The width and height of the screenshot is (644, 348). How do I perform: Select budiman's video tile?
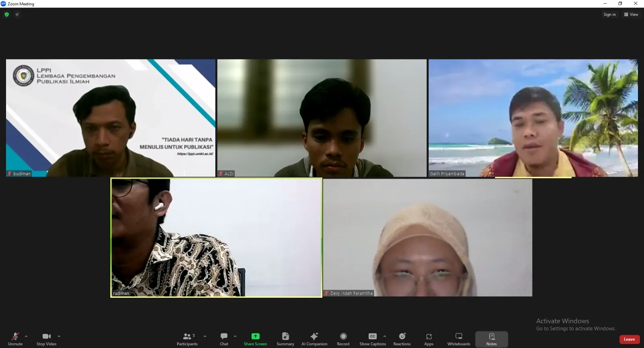pos(111,118)
